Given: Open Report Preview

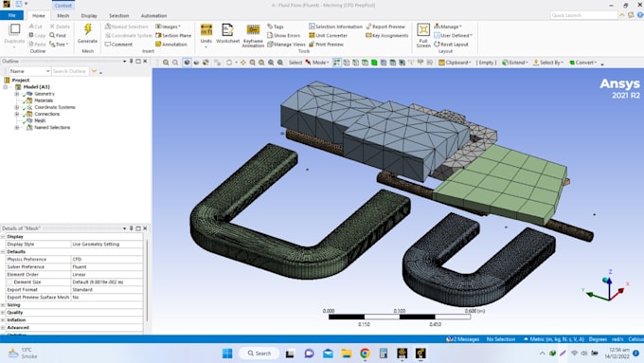Looking at the screenshot, I should coord(385,27).
